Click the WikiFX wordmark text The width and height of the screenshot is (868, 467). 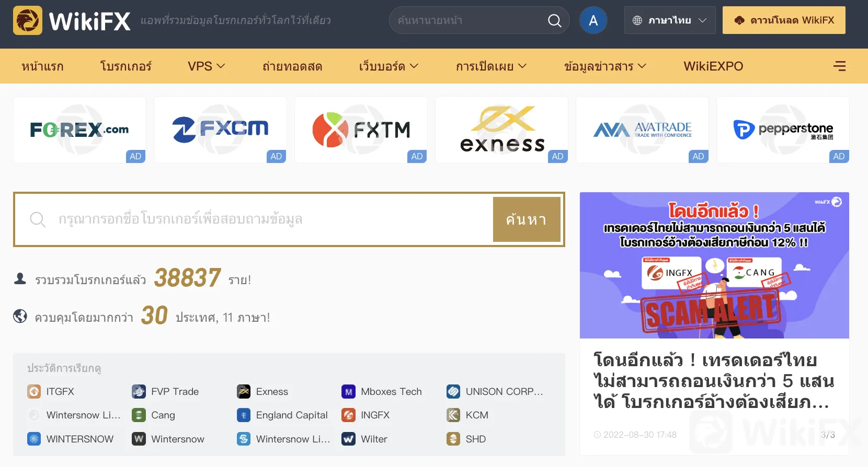[89, 21]
